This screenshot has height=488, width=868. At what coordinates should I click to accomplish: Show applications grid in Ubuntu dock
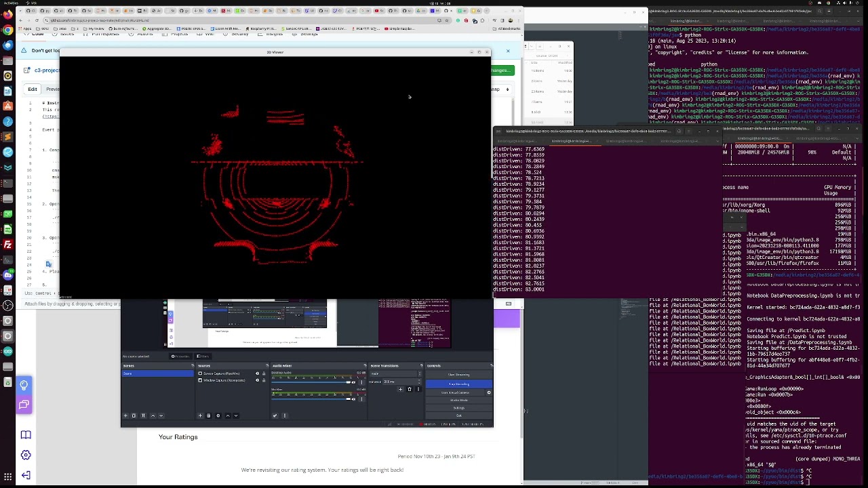coord(7,478)
